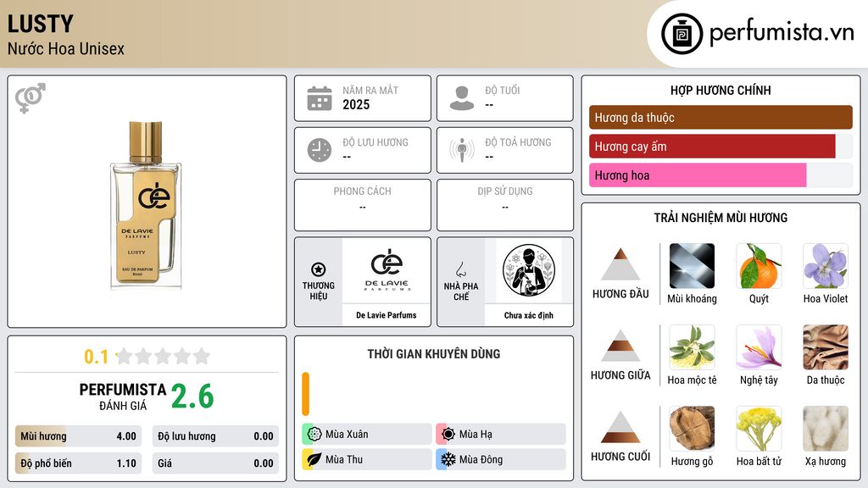The width and height of the screenshot is (868, 488).
Task: Click the Lusty perfume bottle image
Action: click(x=146, y=205)
